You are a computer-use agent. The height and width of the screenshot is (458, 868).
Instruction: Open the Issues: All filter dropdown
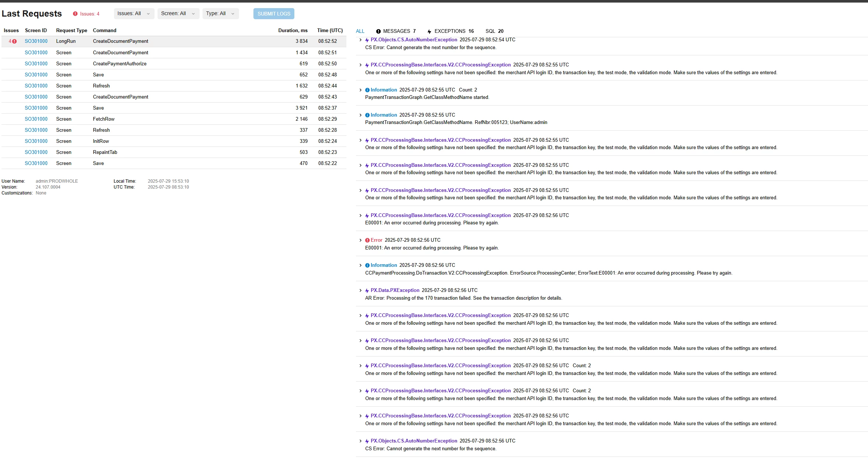134,14
